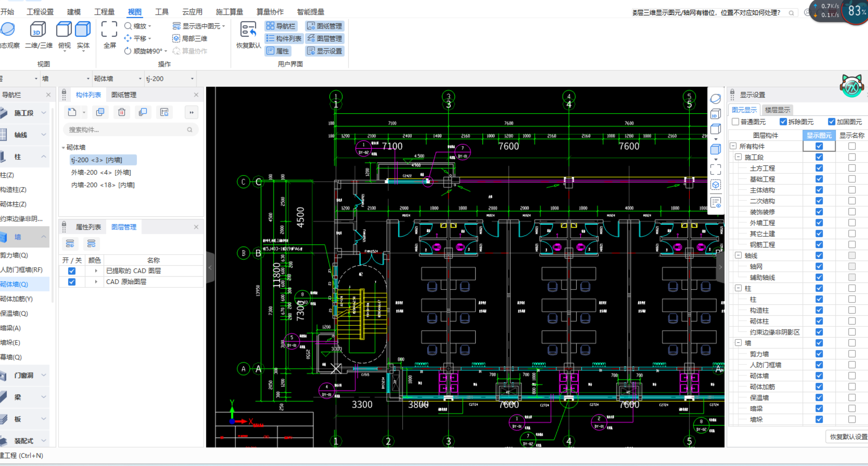Expand the 门窗洞 navigation group
This screenshot has width=868, height=466.
(24, 375)
